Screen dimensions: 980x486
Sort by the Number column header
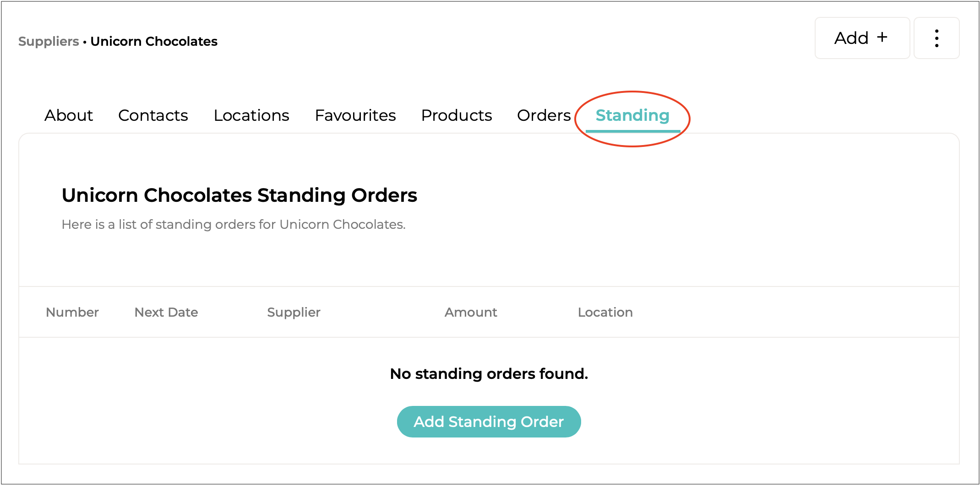pyautogui.click(x=72, y=313)
